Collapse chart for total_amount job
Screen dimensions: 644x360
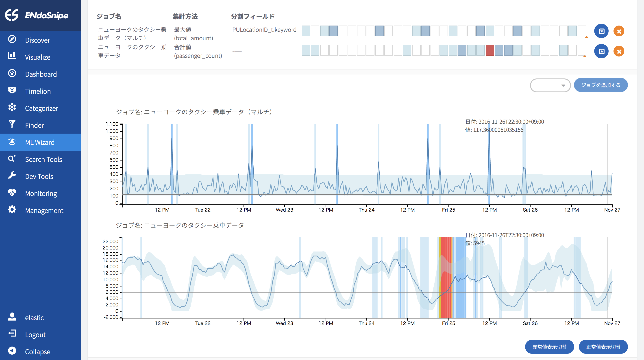601,31
